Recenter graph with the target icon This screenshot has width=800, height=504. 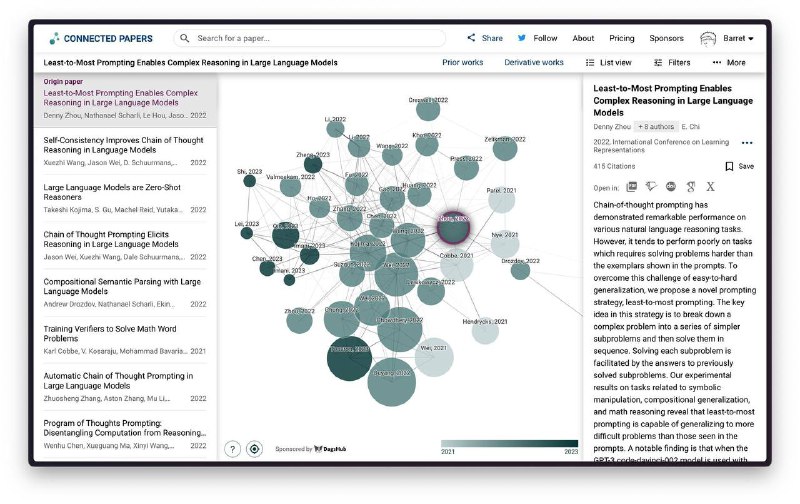(x=254, y=449)
